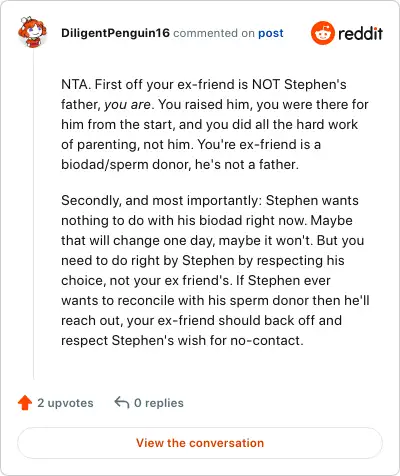Click the "2 upvotes" count label

click(65, 403)
